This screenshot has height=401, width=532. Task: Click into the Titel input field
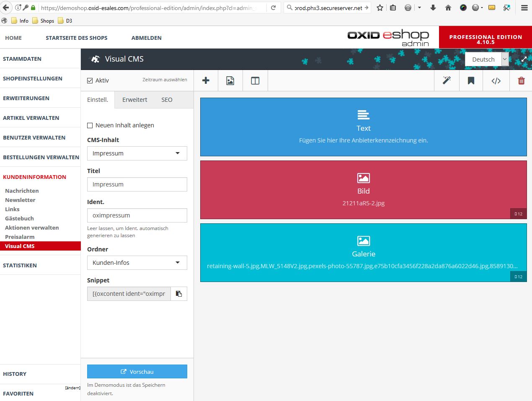pos(137,184)
